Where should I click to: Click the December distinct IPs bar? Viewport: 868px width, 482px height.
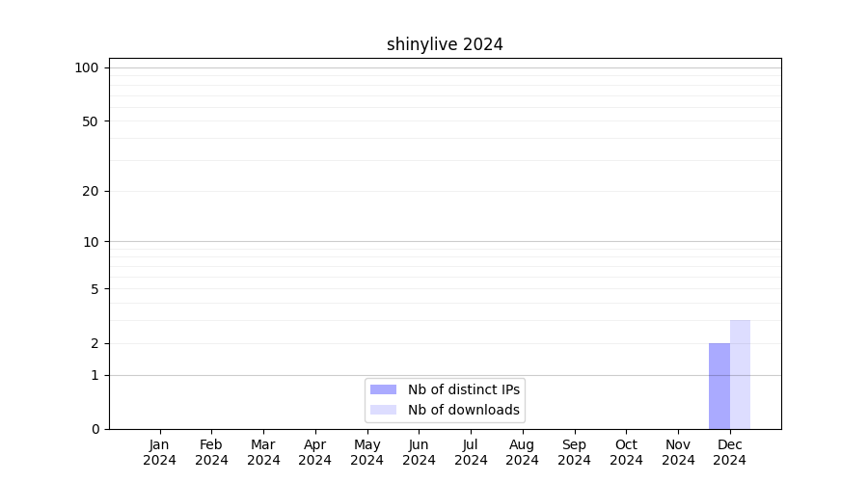click(719, 386)
